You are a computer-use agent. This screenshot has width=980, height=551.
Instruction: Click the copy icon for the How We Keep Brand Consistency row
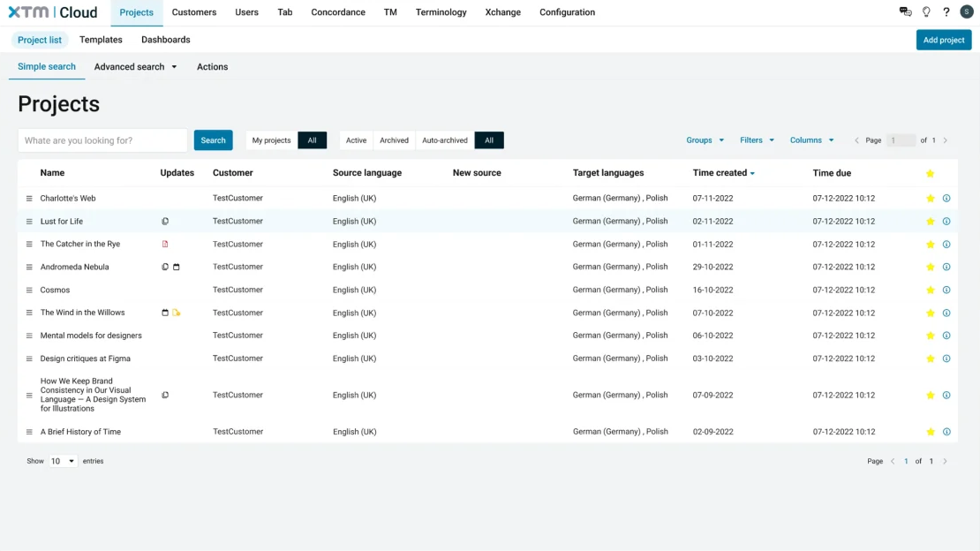[x=165, y=396]
